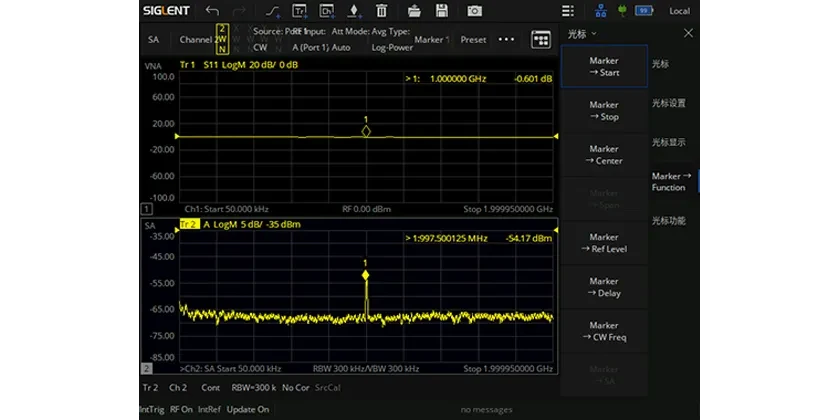Capture screenshot with the camera icon
840x420 pixels.
click(474, 11)
